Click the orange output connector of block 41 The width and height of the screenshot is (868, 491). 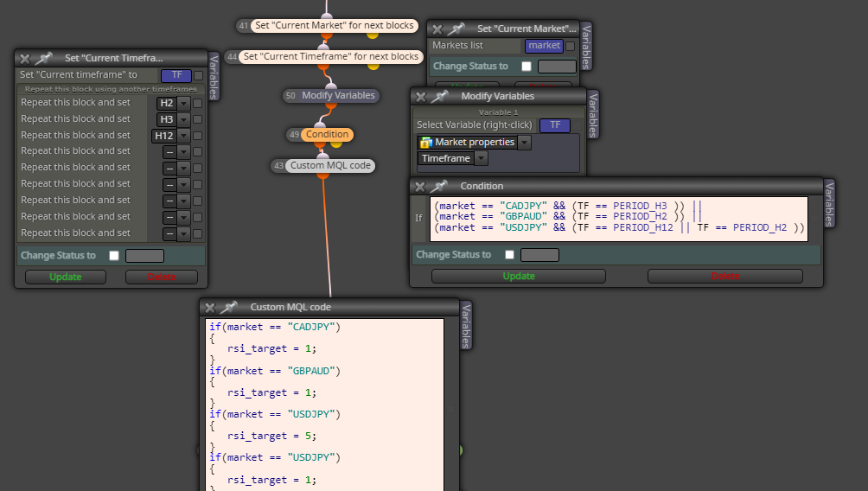pyautogui.click(x=327, y=35)
